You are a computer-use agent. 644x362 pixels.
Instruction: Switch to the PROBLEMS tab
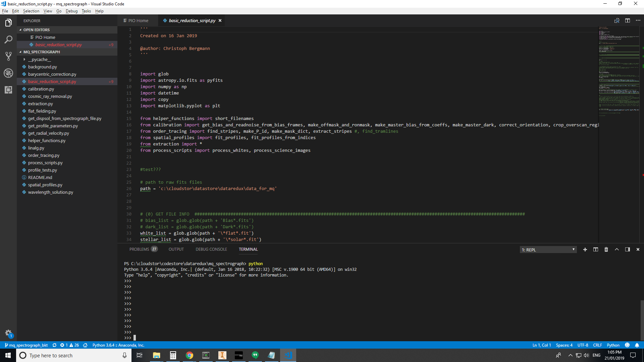click(x=139, y=249)
